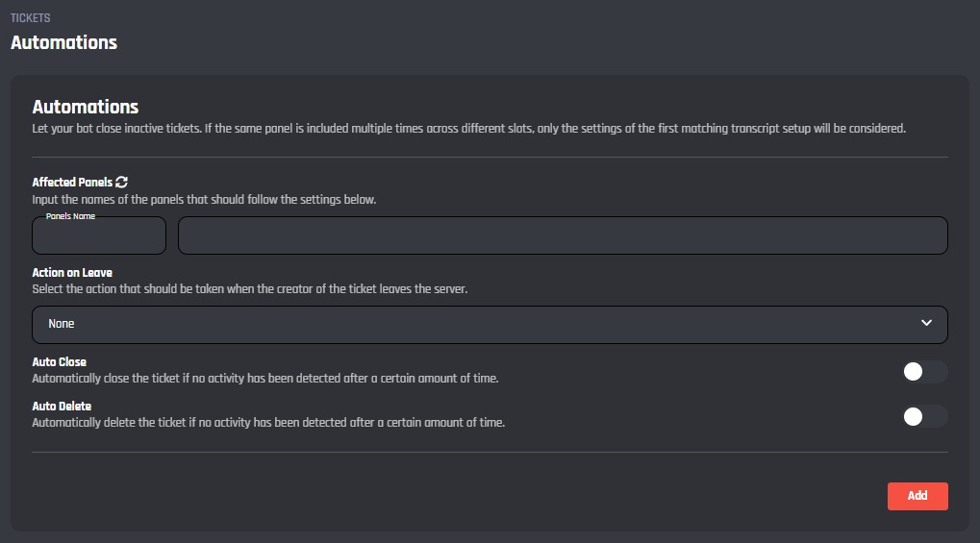Go to the TICKETS breadcrumb link
This screenshot has width=980, height=543.
(x=30, y=18)
